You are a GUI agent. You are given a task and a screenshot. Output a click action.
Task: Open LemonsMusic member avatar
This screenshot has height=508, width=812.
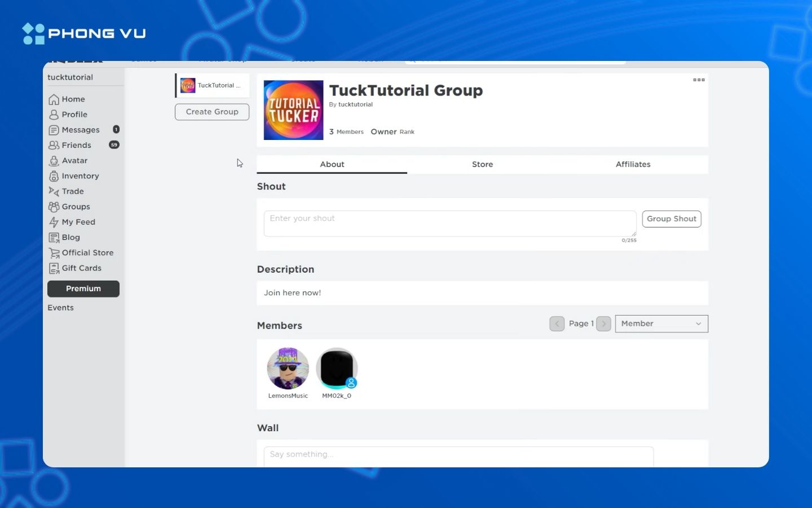(288, 369)
